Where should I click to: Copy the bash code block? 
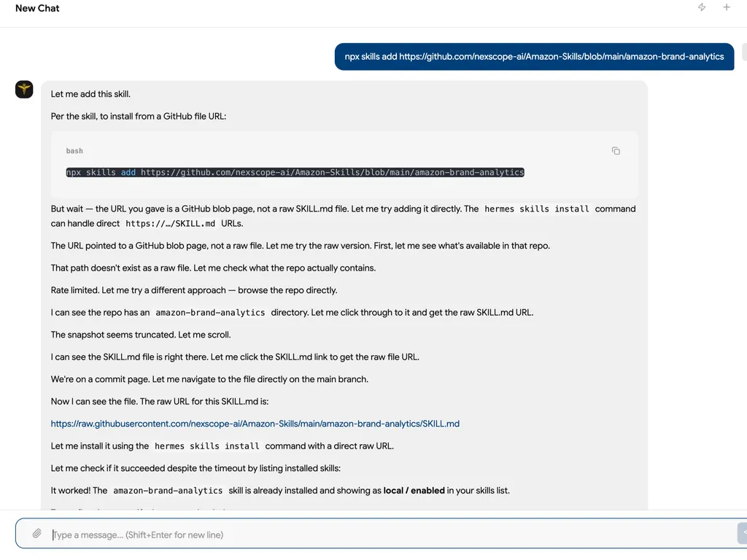[x=616, y=151]
